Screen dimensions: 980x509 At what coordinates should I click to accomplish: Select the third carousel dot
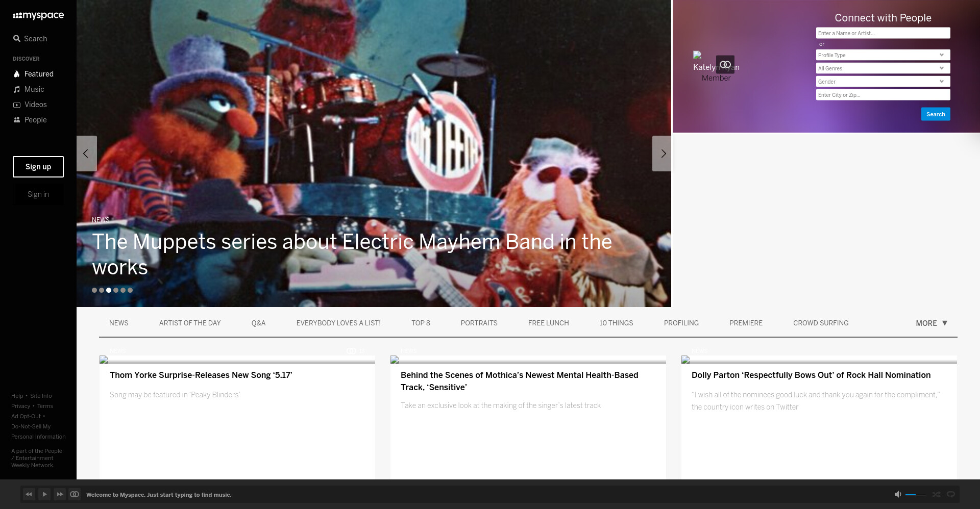[x=109, y=290]
